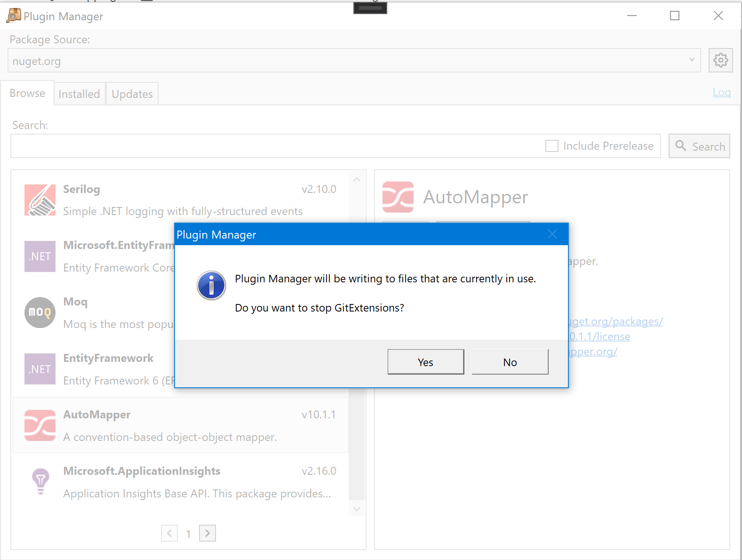
Task: Click the AutoMapper icon in package list
Action: coord(40,425)
